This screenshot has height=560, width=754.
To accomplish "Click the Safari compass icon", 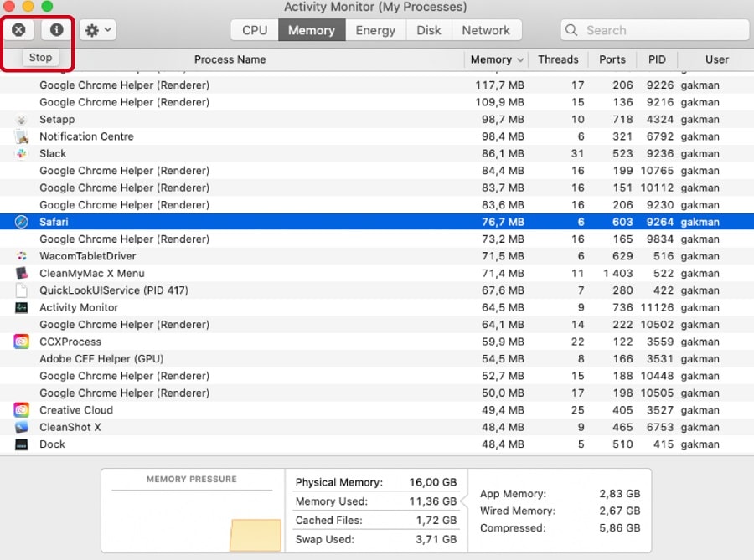I will click(x=22, y=222).
